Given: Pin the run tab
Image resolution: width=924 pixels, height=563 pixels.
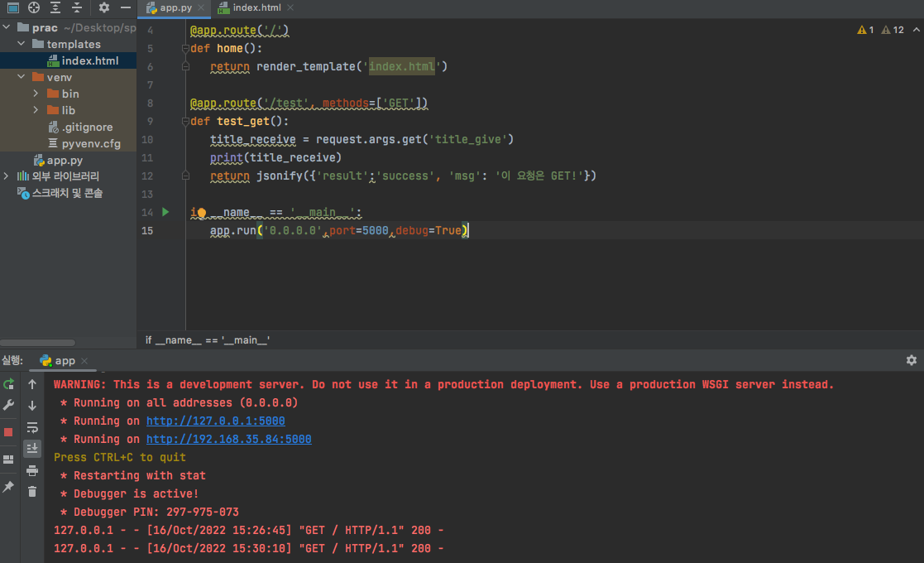Looking at the screenshot, I should pyautogui.click(x=8, y=487).
